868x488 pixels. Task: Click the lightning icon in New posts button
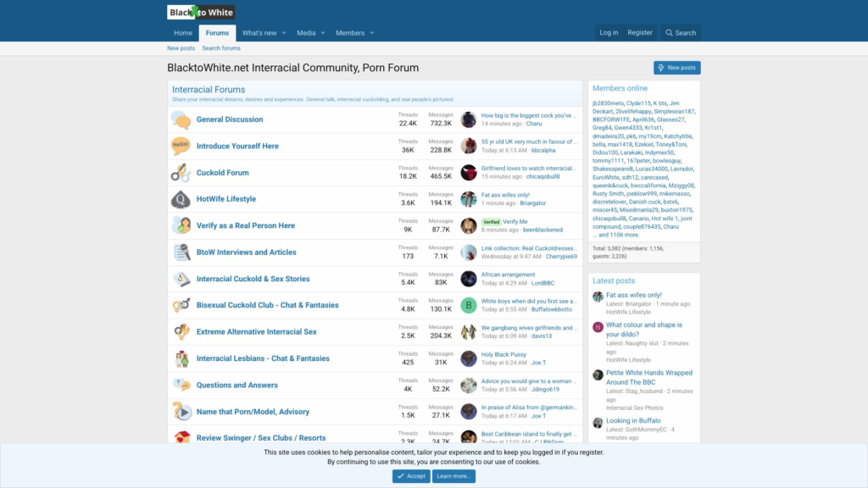(x=661, y=68)
